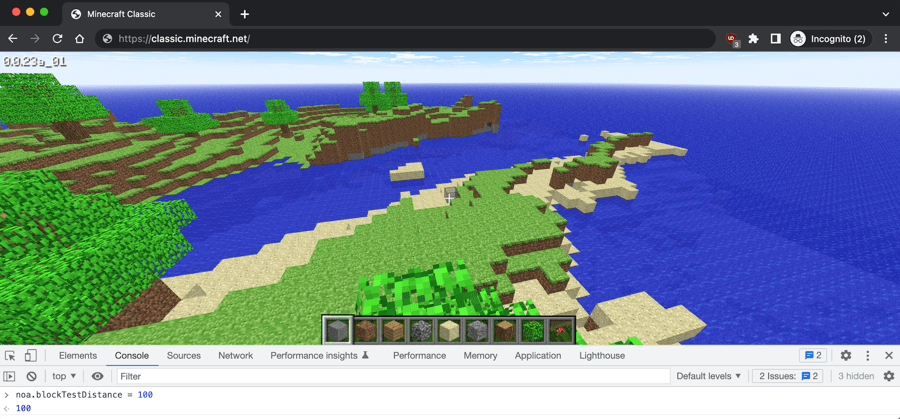Click the console result value 100
Image resolution: width=900 pixels, height=419 pixels.
(23, 409)
